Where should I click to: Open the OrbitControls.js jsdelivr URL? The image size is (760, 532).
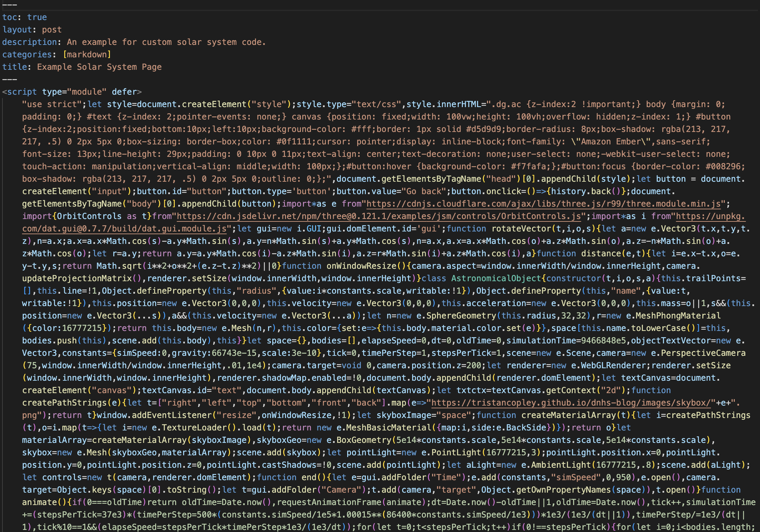click(x=379, y=216)
